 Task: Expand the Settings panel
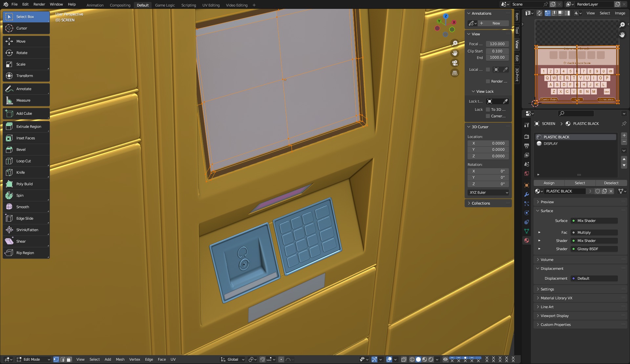pyautogui.click(x=580, y=289)
